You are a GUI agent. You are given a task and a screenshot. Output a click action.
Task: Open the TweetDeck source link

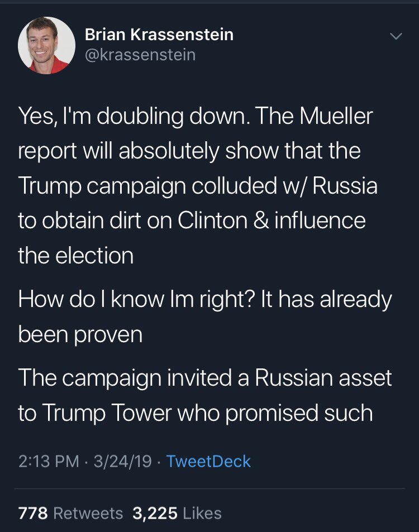pyautogui.click(x=208, y=462)
